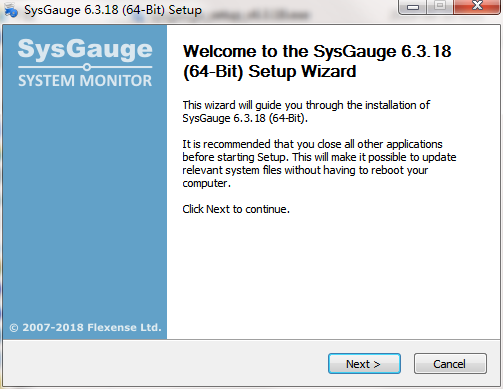Image resolution: width=503 pixels, height=389 pixels.
Task: Click the paragraph starting 'It is recommended that you close all other applications'
Action: 319,164
